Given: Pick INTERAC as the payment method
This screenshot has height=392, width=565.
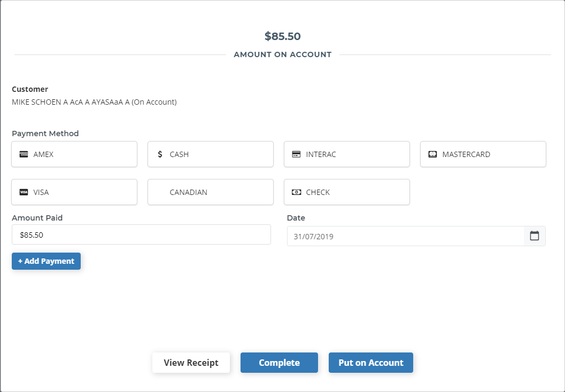Looking at the screenshot, I should tap(346, 154).
